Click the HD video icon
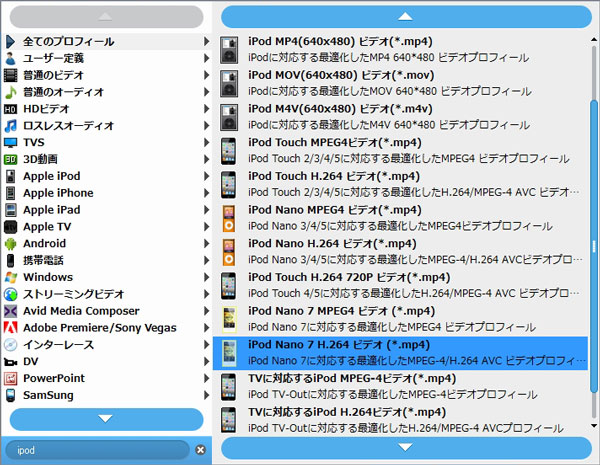The image size is (600, 465). (10, 109)
